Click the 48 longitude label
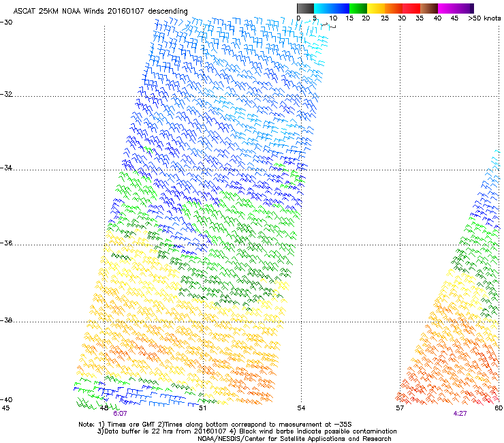504x443 pixels. click(x=104, y=408)
